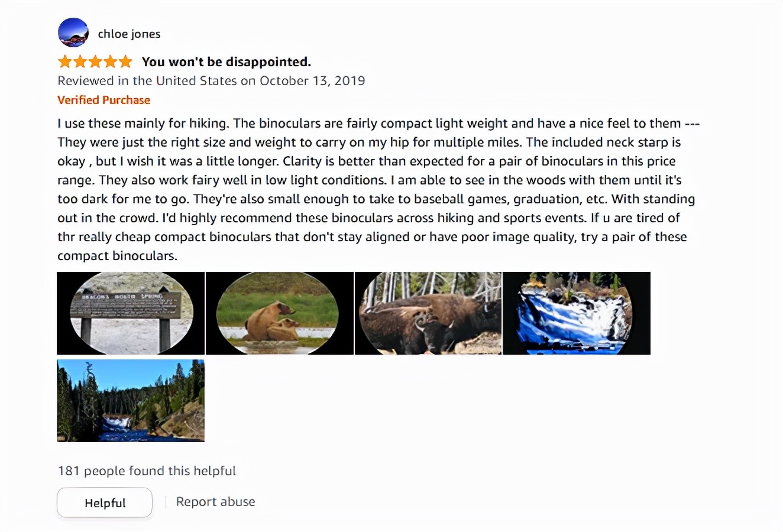Click the fifth, last rating star
The width and height of the screenshot is (783, 532).
tap(125, 61)
